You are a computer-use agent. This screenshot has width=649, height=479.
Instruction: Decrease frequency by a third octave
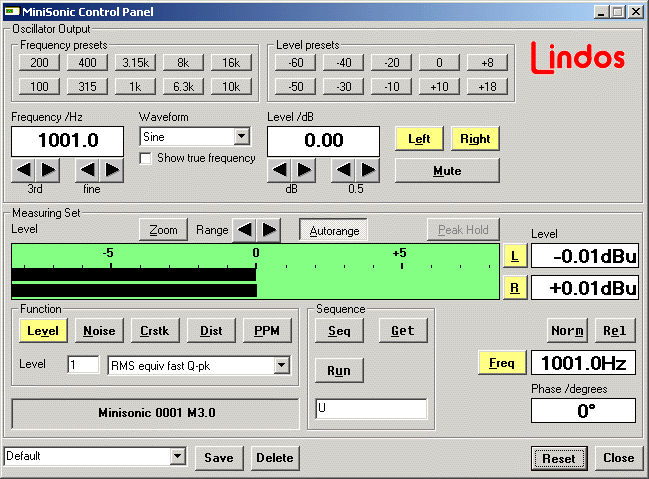click(x=24, y=170)
